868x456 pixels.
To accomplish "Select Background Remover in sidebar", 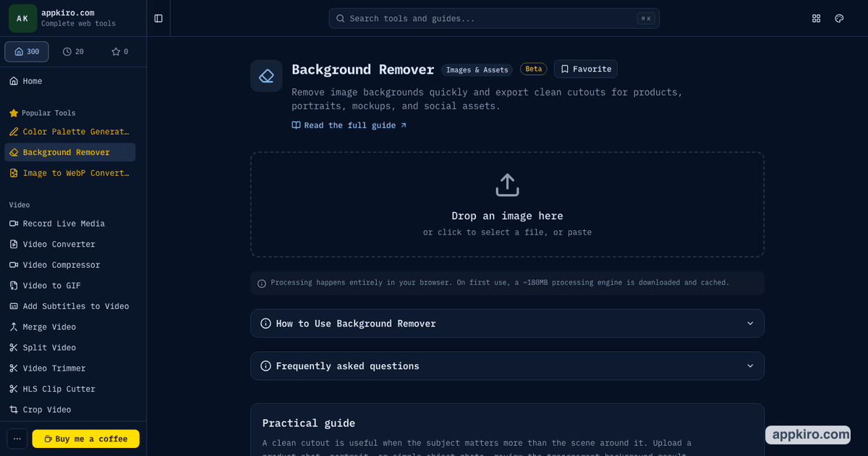I will pos(70,152).
